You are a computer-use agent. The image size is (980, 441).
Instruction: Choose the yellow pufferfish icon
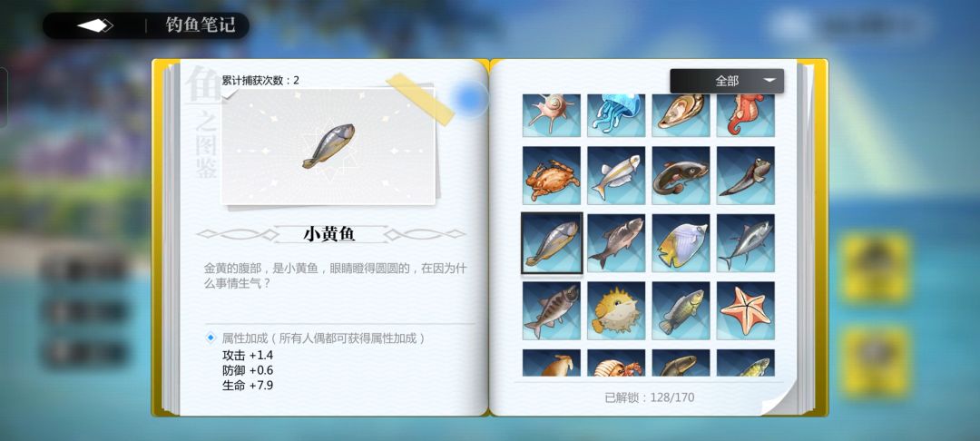pos(616,310)
